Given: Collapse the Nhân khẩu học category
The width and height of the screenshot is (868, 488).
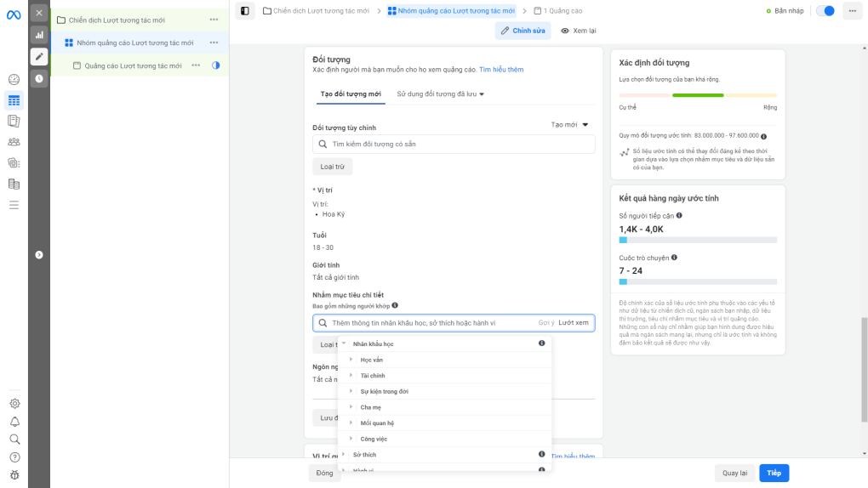Looking at the screenshot, I should point(344,343).
